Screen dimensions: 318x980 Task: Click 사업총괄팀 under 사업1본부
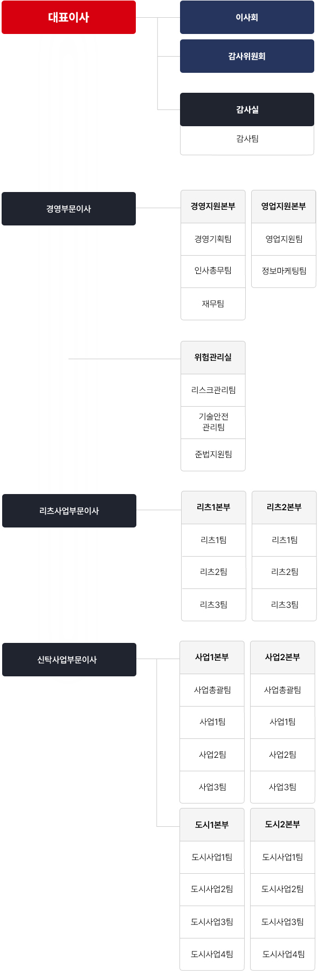[212, 690]
